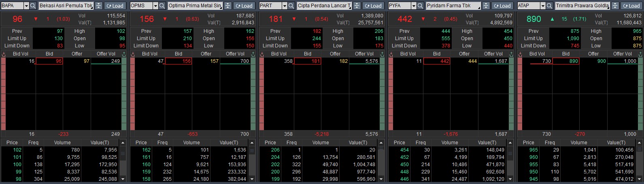Click the split-view icon beside Bekasi Asri Pemula
This screenshot has height=184, width=644.
point(99,6)
